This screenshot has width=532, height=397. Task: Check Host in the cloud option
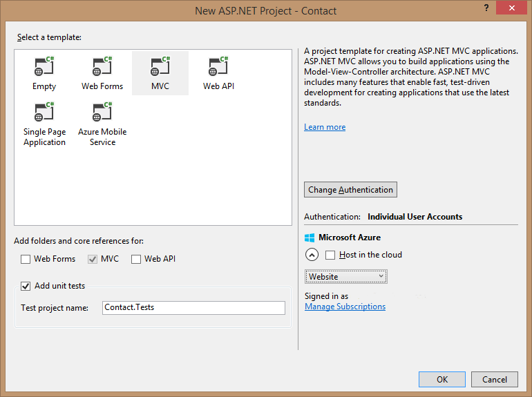click(330, 255)
